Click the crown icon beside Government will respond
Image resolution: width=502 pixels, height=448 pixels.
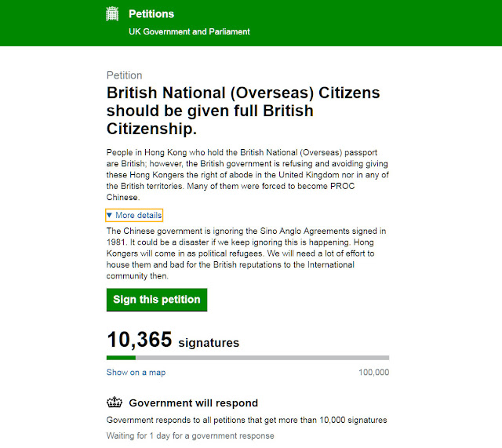pyautogui.click(x=115, y=402)
